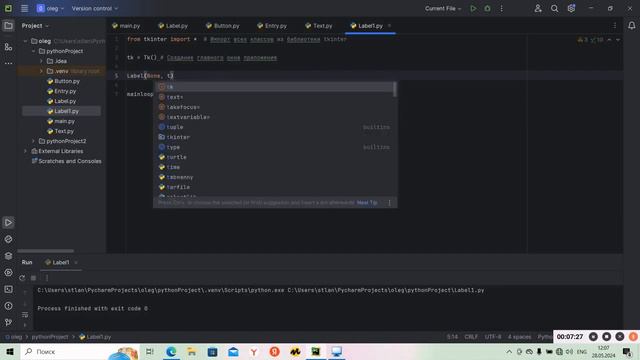Screen dimensions: 640x360
Task: Open the Terminal tool window
Action: coord(8,289)
